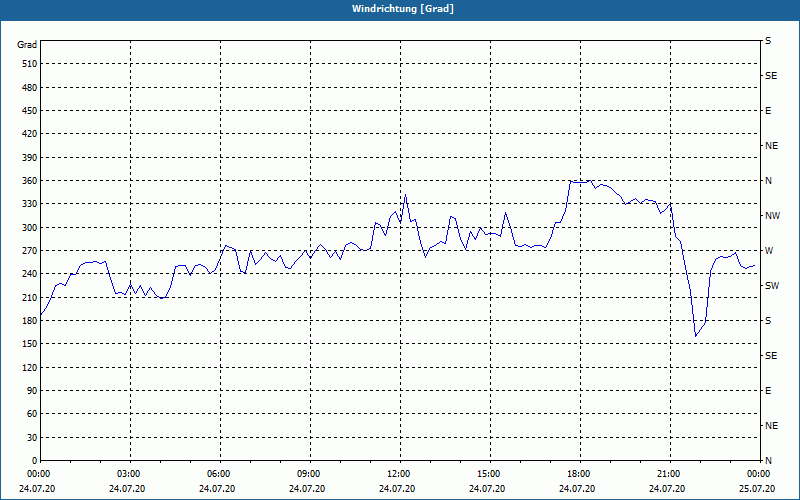The width and height of the screenshot is (800, 500).
Task: Click the 30 degree axis label
Action: coord(32,437)
